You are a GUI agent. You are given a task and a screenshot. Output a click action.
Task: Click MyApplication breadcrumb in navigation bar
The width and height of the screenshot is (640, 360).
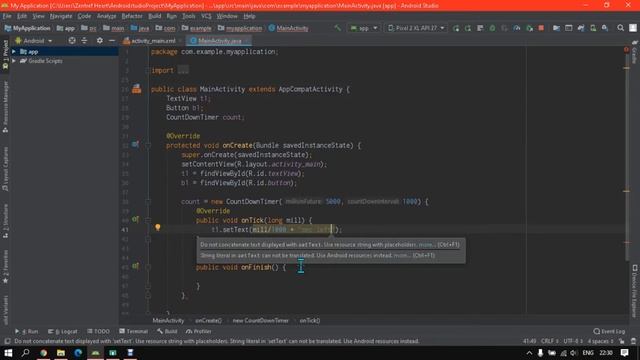[27, 28]
